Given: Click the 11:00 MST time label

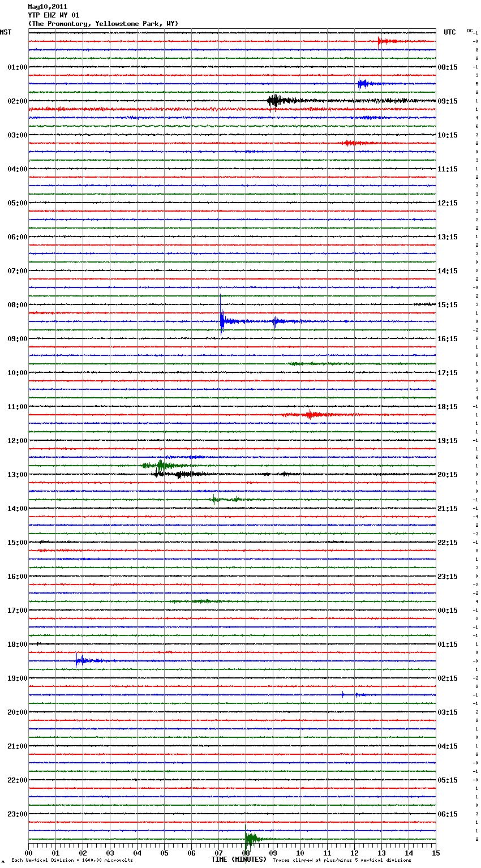Looking at the screenshot, I should [17, 407].
